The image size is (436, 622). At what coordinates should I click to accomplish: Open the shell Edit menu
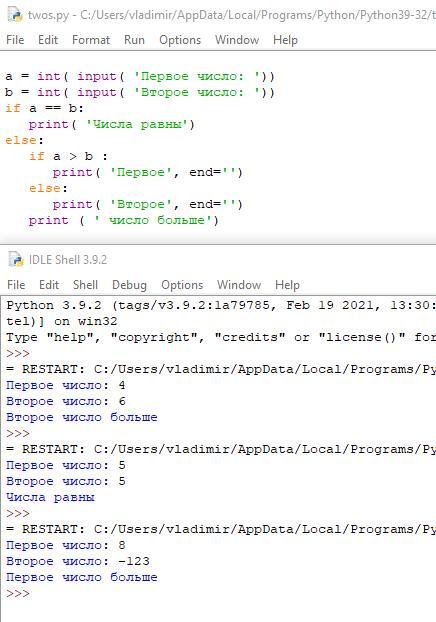point(49,285)
